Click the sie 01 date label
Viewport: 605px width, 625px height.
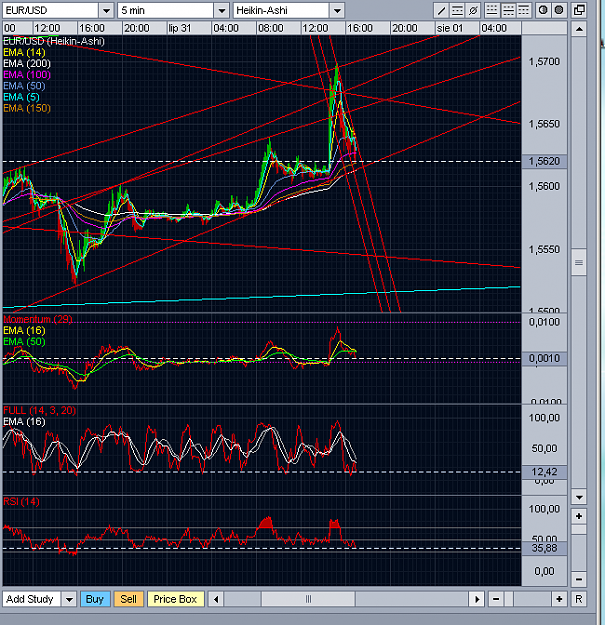(450, 29)
